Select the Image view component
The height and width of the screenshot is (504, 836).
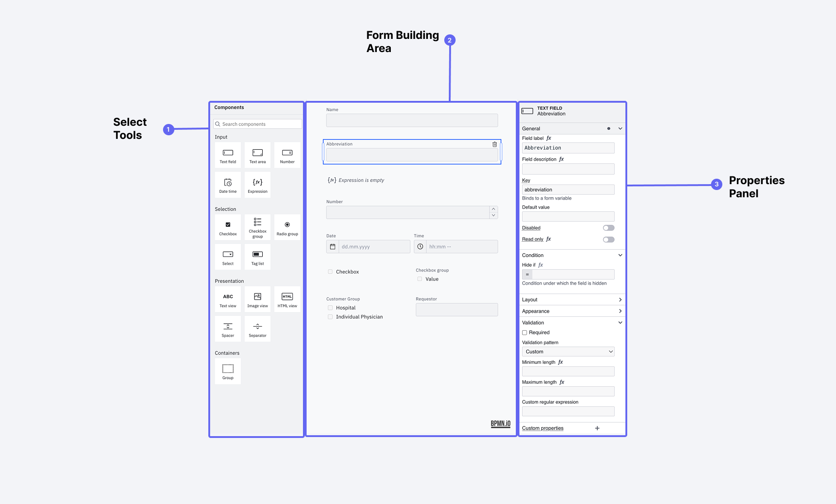[257, 299]
